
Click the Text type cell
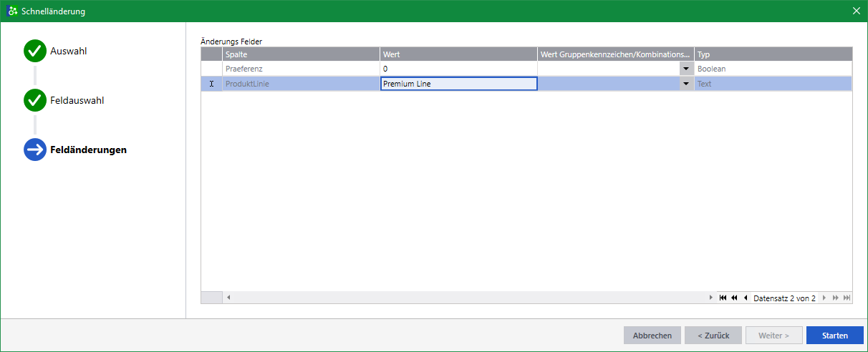[x=773, y=84]
